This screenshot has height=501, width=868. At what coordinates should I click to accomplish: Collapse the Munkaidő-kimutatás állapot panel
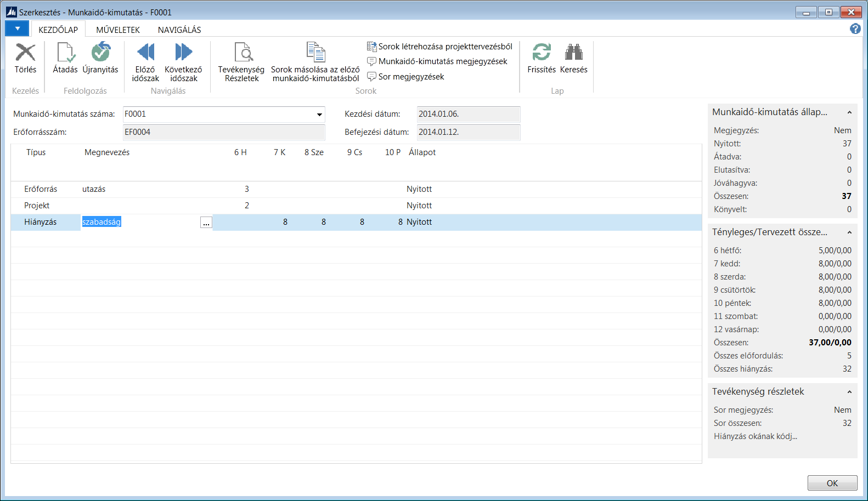[x=849, y=112]
